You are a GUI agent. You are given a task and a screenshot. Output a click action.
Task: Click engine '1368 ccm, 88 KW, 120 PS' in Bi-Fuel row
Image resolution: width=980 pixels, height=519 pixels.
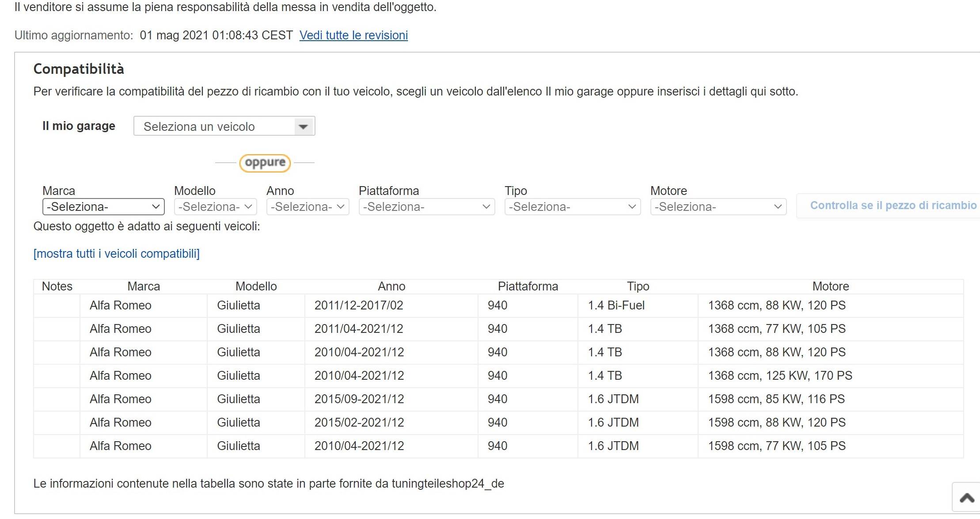(777, 305)
